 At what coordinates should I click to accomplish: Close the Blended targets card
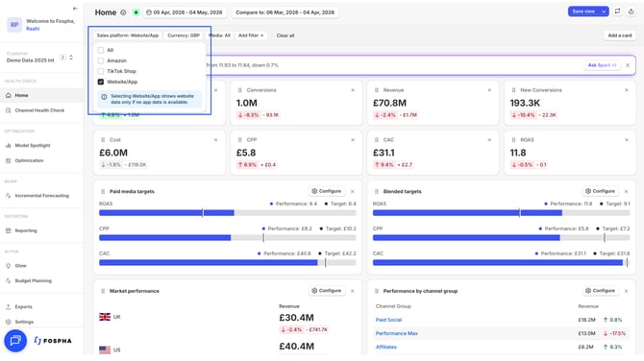pyautogui.click(x=626, y=192)
